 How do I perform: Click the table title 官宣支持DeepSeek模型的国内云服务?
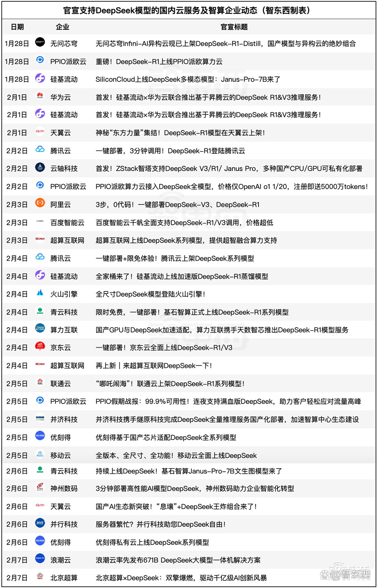pos(189,10)
